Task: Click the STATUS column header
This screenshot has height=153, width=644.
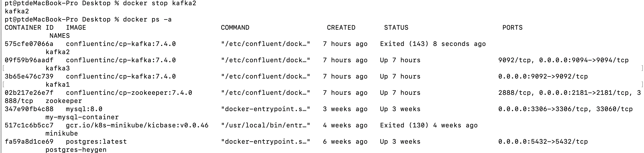Action: click(x=396, y=28)
